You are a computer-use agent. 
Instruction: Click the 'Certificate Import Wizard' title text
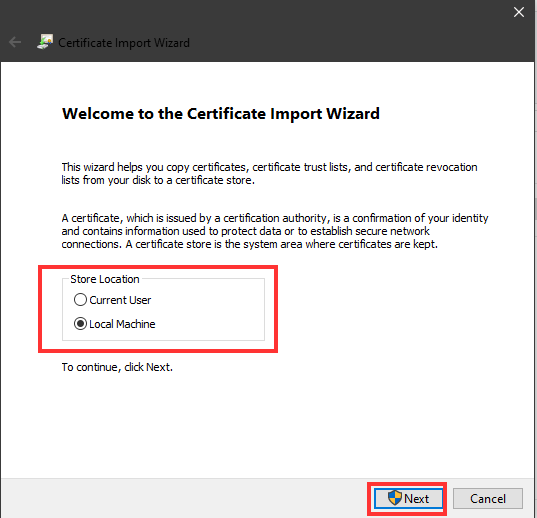pos(124,43)
